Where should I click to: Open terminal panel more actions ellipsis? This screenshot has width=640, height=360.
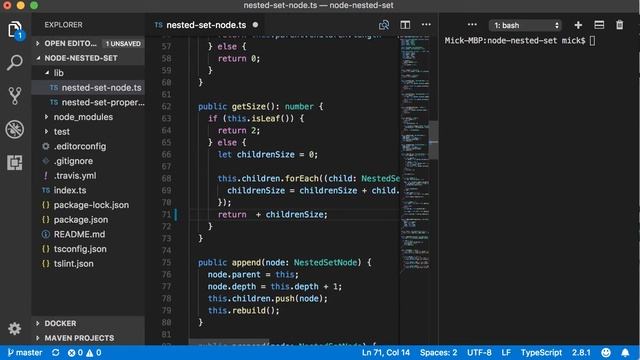click(472, 24)
